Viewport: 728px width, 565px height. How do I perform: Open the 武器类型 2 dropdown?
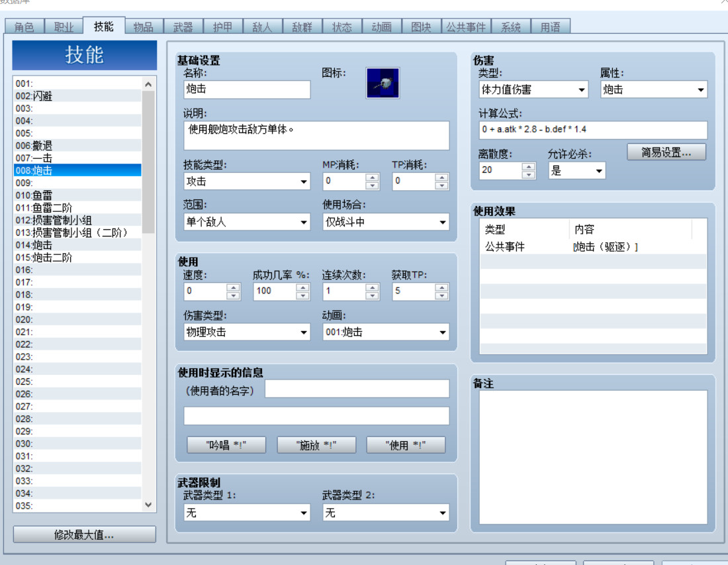(x=386, y=513)
